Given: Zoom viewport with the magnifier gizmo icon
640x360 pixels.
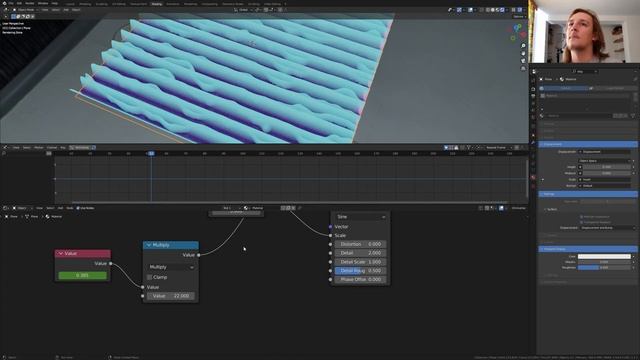Looking at the screenshot, I should tap(523, 46).
